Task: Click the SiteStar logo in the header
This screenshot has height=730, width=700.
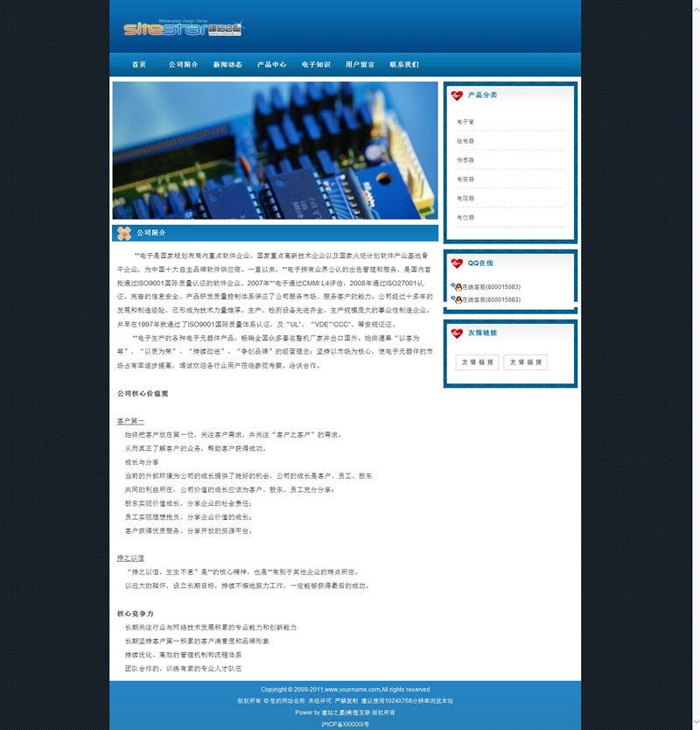Action: point(182,28)
